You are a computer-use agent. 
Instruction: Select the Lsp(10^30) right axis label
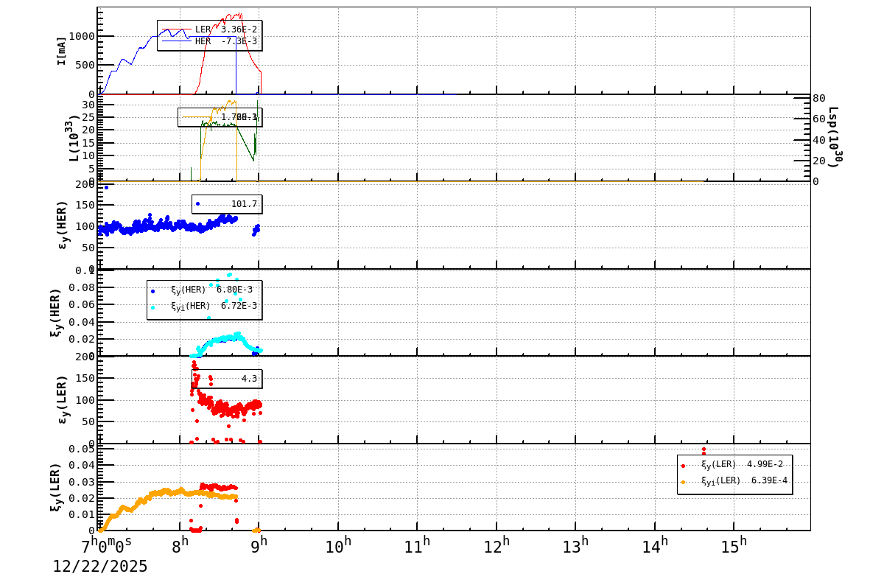coord(834,137)
